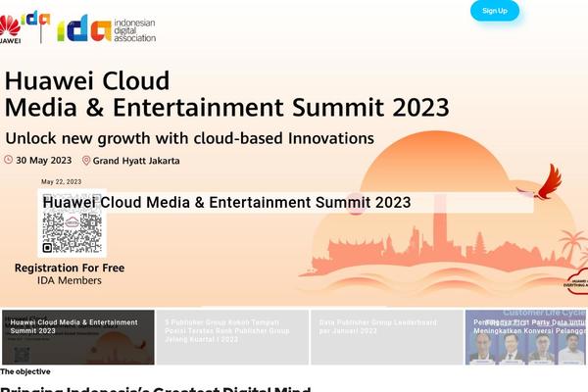Open the Huawei logo in header
The height and width of the screenshot is (392, 588).
coord(10,29)
